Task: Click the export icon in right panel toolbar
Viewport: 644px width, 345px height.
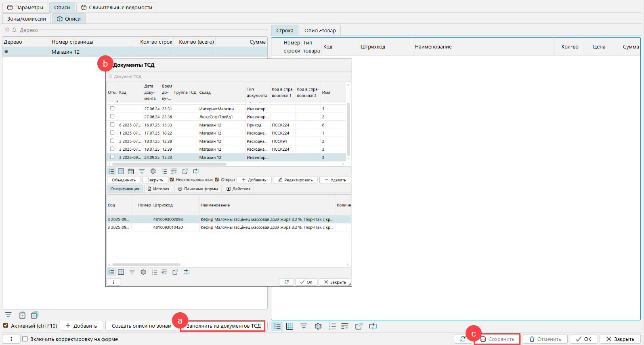Action: [x=359, y=326]
